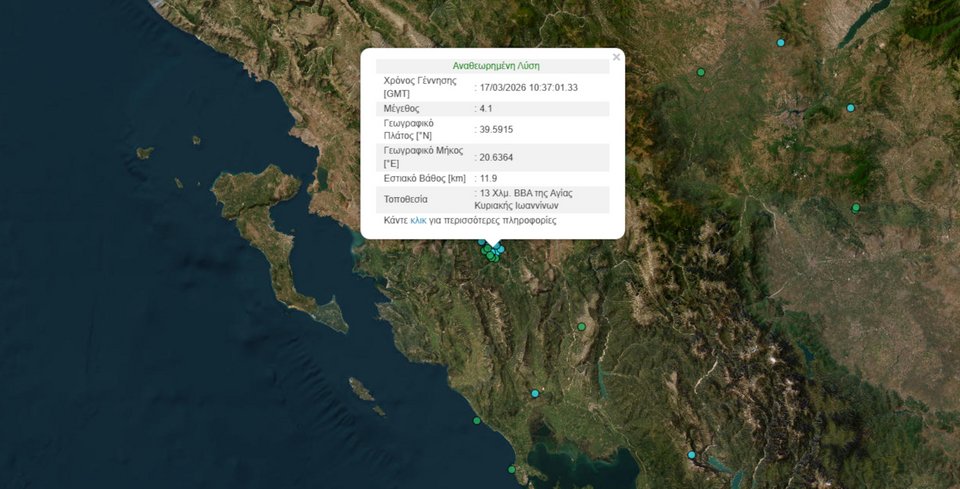Click the cyan marker on the far right edge

pos(851,108)
